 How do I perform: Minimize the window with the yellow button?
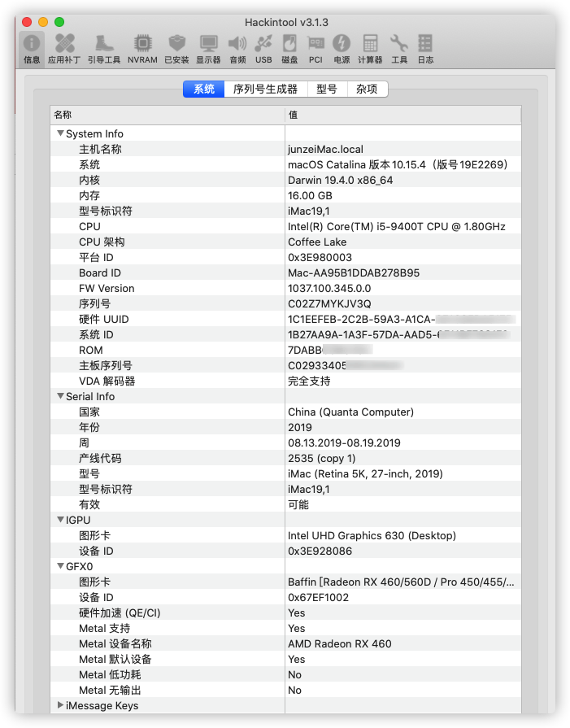point(43,22)
